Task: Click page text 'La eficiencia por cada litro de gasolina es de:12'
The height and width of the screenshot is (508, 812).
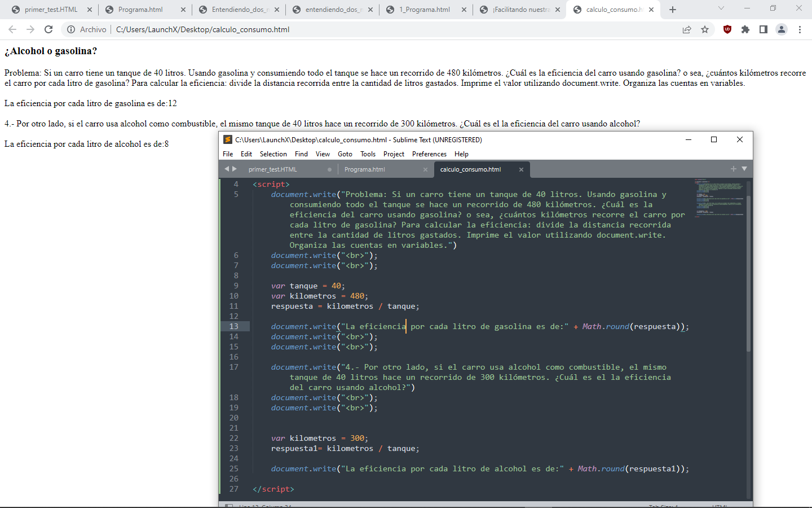Action: (91, 103)
